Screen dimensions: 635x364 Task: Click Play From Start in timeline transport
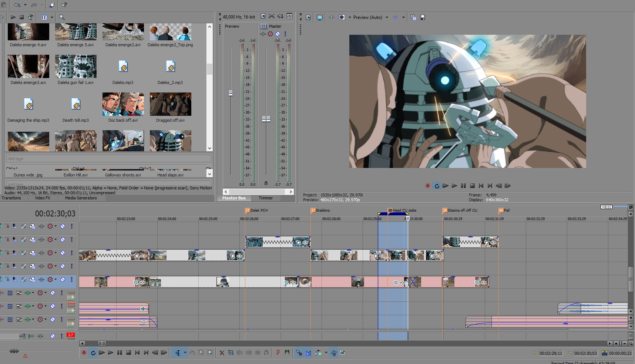pos(102,353)
